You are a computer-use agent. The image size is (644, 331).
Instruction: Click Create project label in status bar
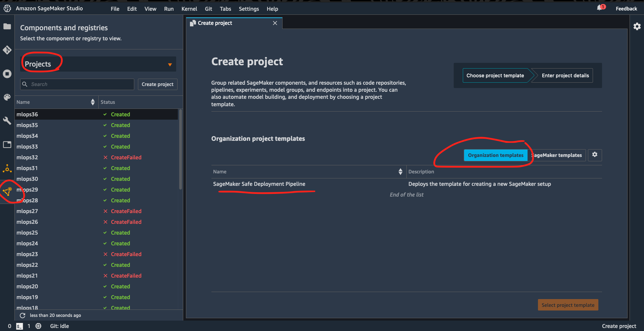tap(619, 326)
